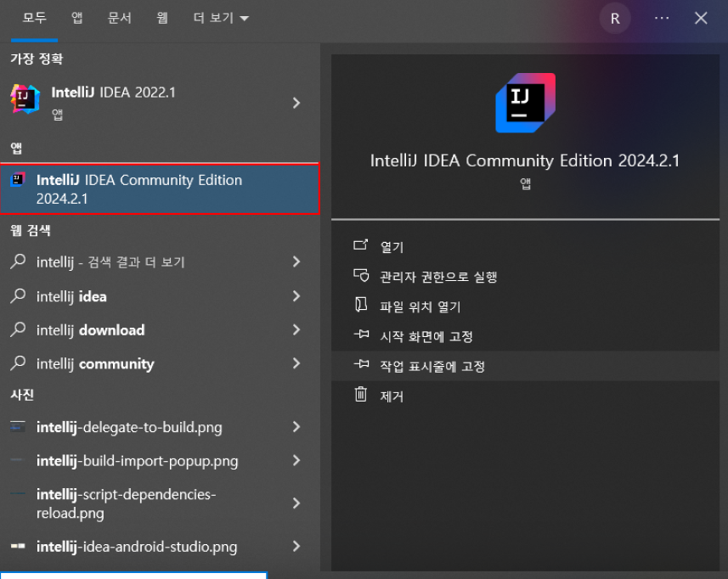
Task: Select IntelliJ IDEA Community Edition 2024.2.1 result
Action: click(160, 188)
